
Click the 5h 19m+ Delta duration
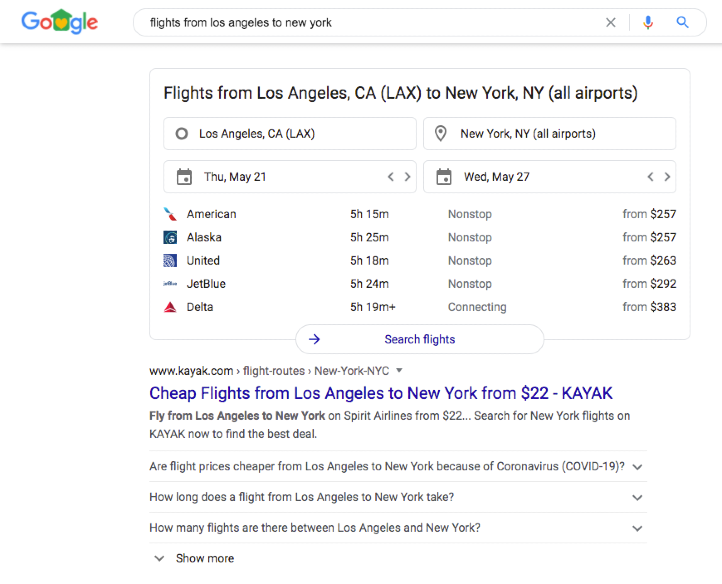pos(373,307)
